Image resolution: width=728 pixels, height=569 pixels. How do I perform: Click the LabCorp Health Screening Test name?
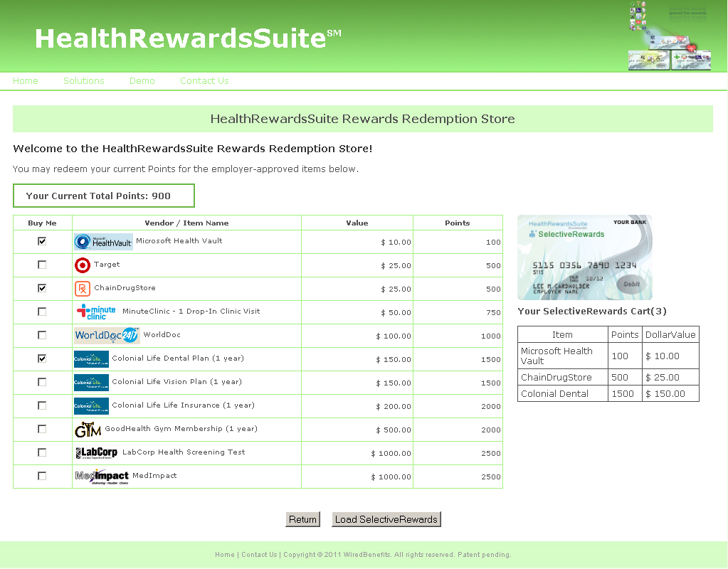click(x=184, y=452)
